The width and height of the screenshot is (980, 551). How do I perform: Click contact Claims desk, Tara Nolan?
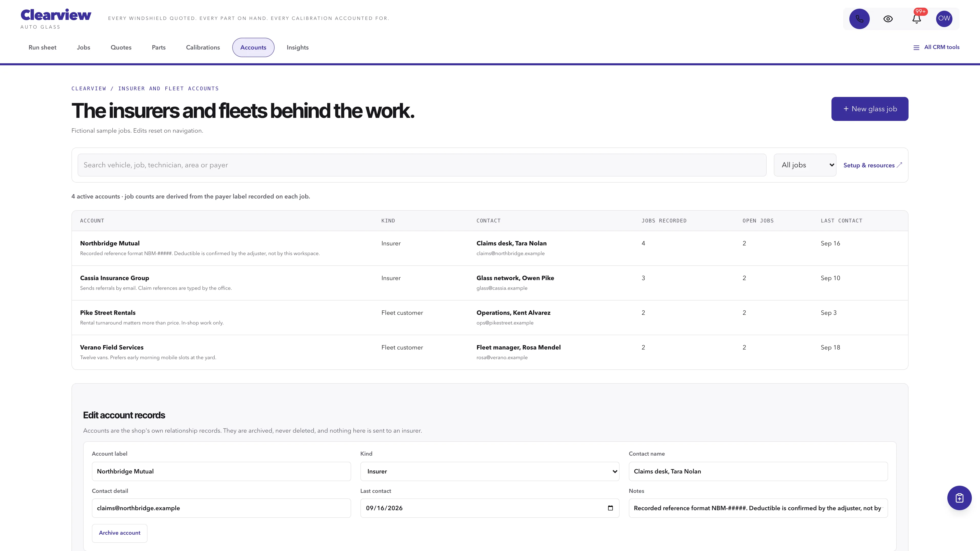tap(511, 243)
